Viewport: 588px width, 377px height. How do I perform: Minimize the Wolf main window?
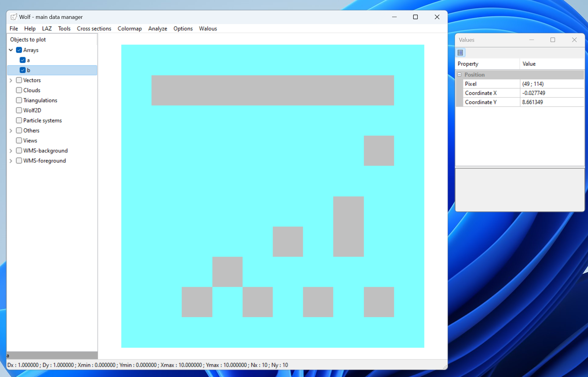[x=394, y=17]
